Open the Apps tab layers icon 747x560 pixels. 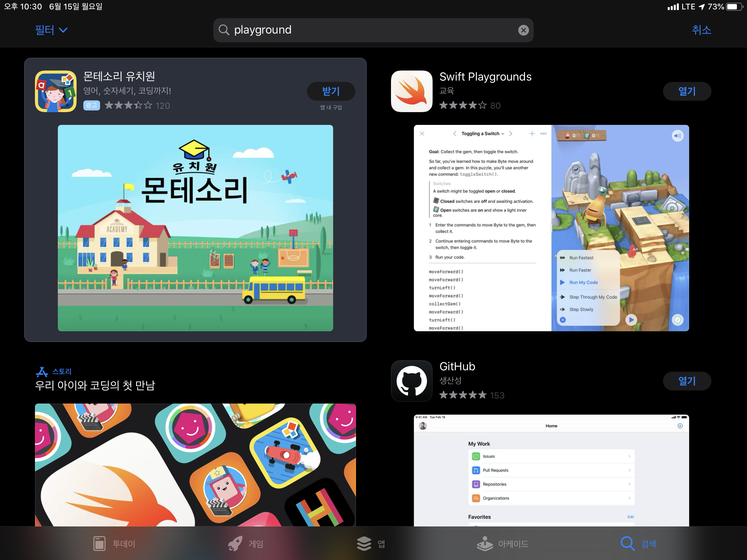click(x=364, y=544)
